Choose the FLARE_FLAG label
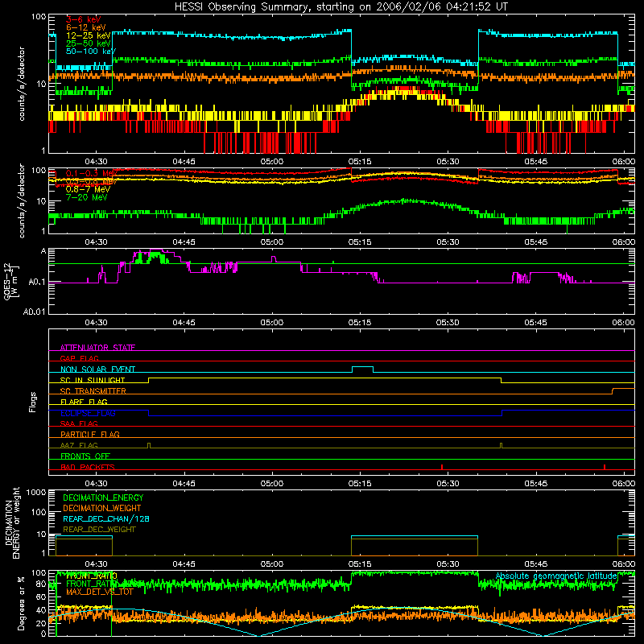Viewport: 644px width, 644px height. pyautogui.click(x=84, y=402)
